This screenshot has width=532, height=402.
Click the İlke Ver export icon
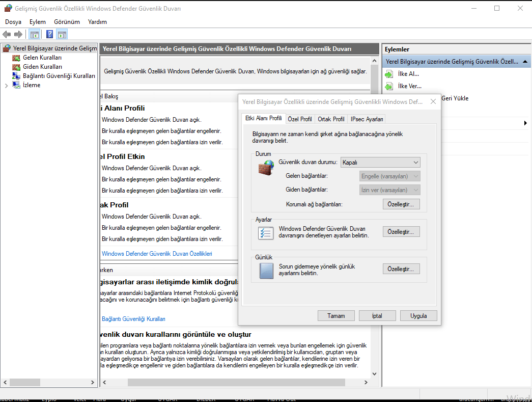pyautogui.click(x=389, y=86)
